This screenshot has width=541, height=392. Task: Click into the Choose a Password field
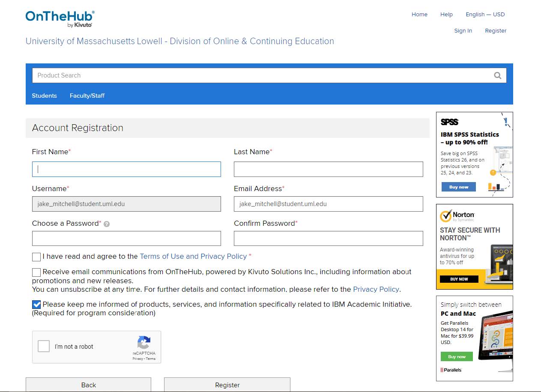pos(126,239)
